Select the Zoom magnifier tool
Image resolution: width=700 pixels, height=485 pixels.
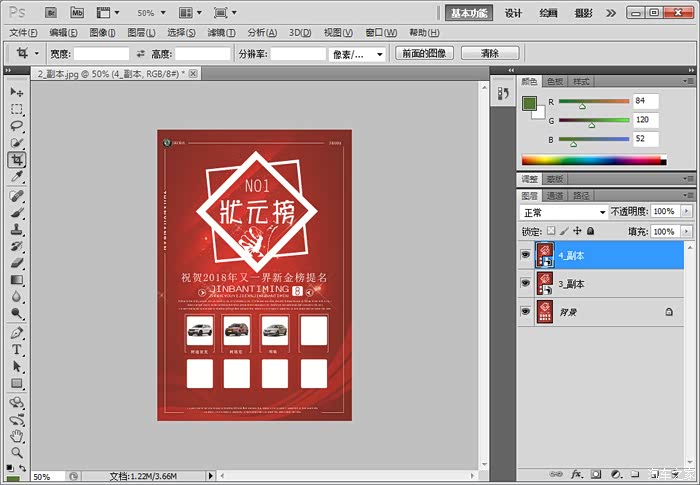click(17, 452)
